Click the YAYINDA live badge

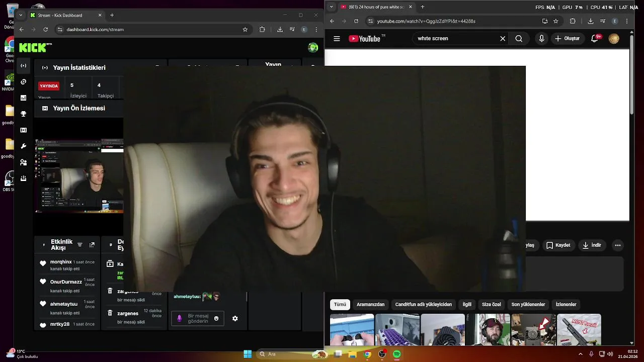pyautogui.click(x=49, y=86)
